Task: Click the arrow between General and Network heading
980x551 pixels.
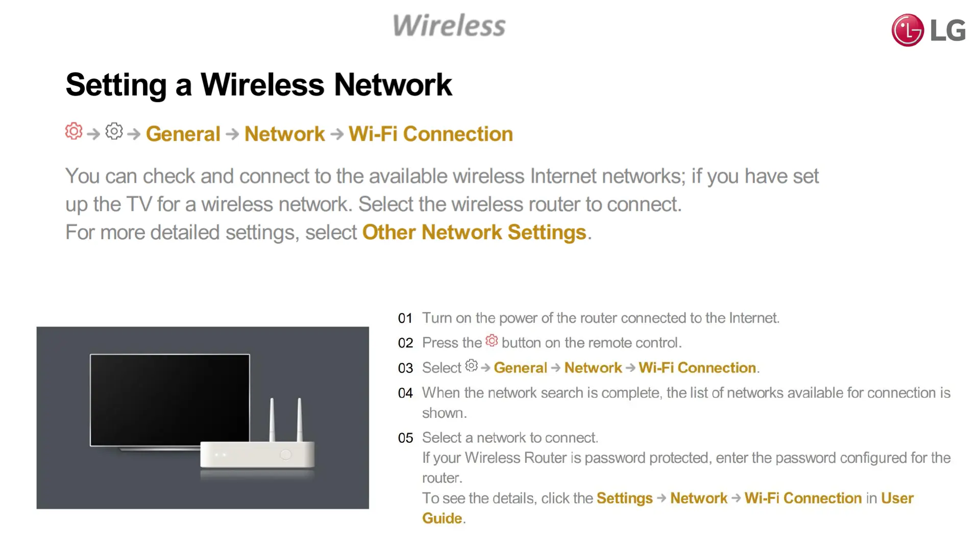Action: coord(232,134)
